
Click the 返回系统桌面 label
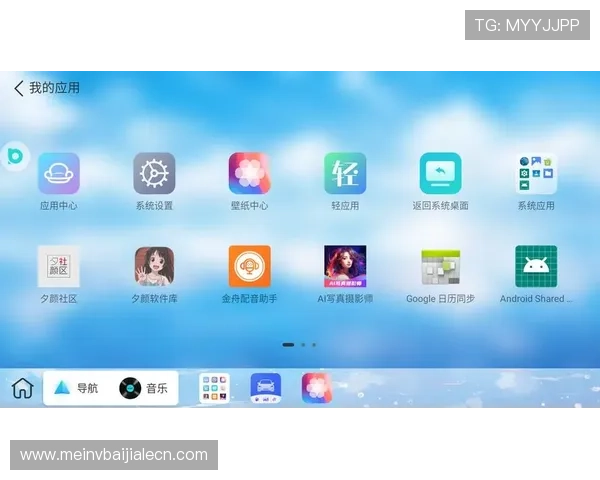(440, 206)
